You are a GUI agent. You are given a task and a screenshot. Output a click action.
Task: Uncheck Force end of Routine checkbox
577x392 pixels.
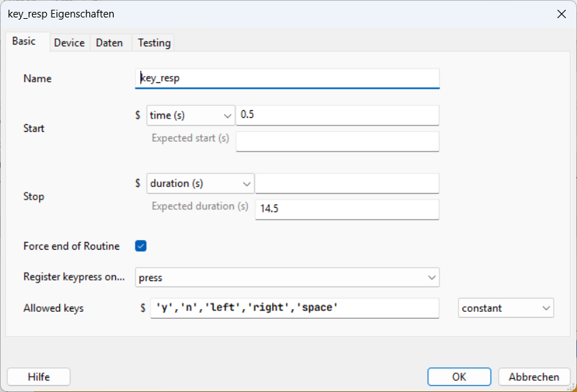pos(141,246)
